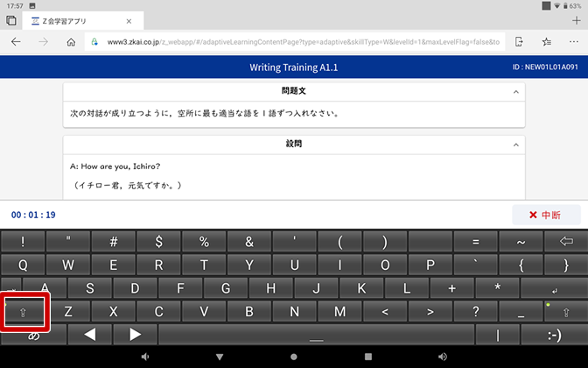Open the emoticon :-) key
This screenshot has height=368, width=588.
click(554, 335)
